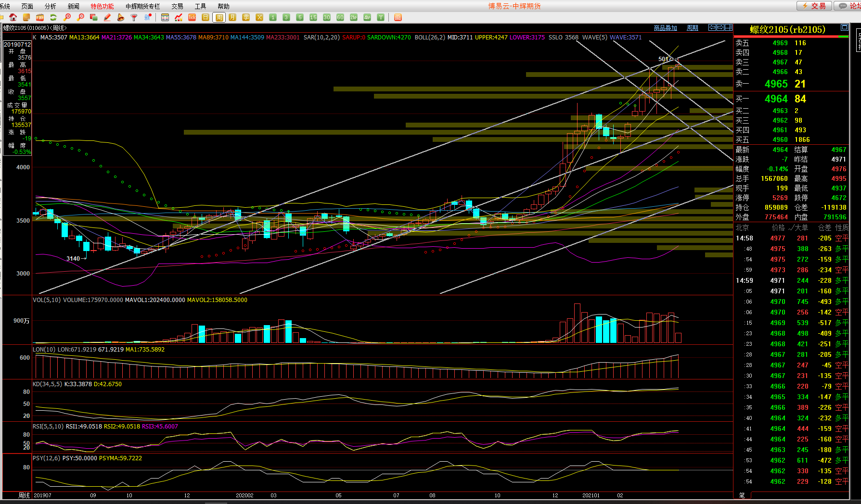Click the 商品叠加 overlay link
Viewport: 861px width, 504px height.
[665, 28]
